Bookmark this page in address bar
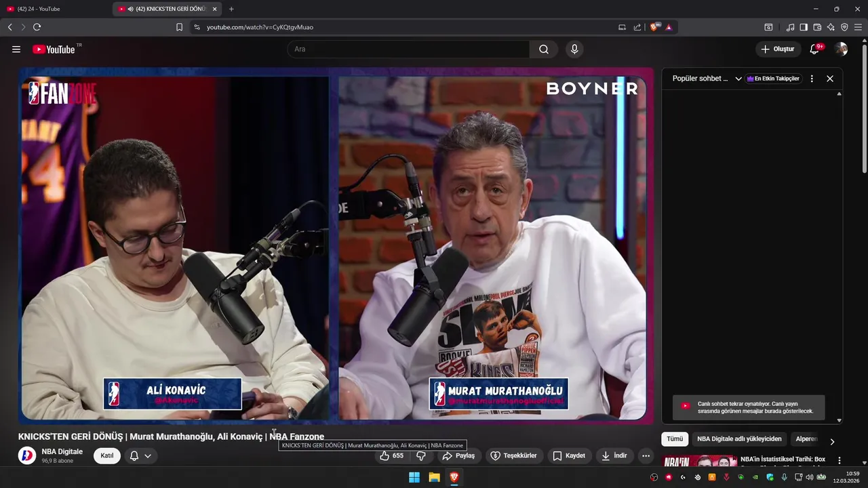Viewport: 868px width, 488px height. point(179,27)
